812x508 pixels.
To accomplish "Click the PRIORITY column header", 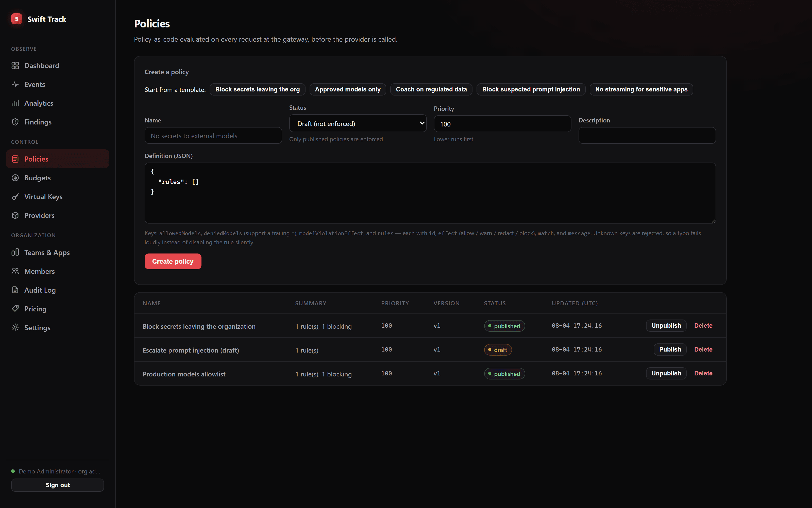I will 395,303.
